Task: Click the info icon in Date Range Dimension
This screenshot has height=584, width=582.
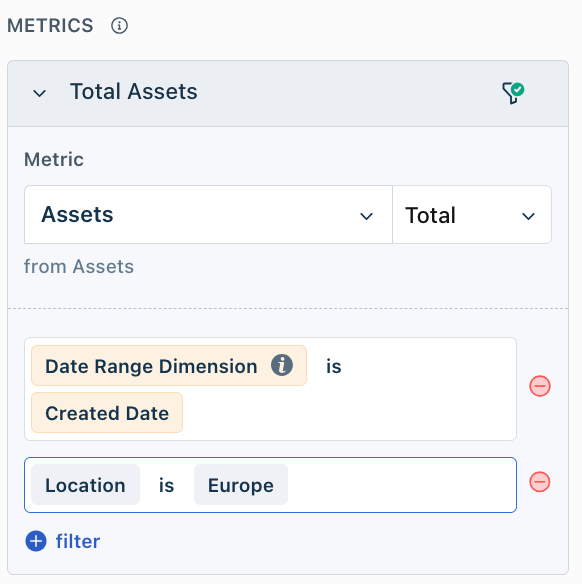Action: 282,365
